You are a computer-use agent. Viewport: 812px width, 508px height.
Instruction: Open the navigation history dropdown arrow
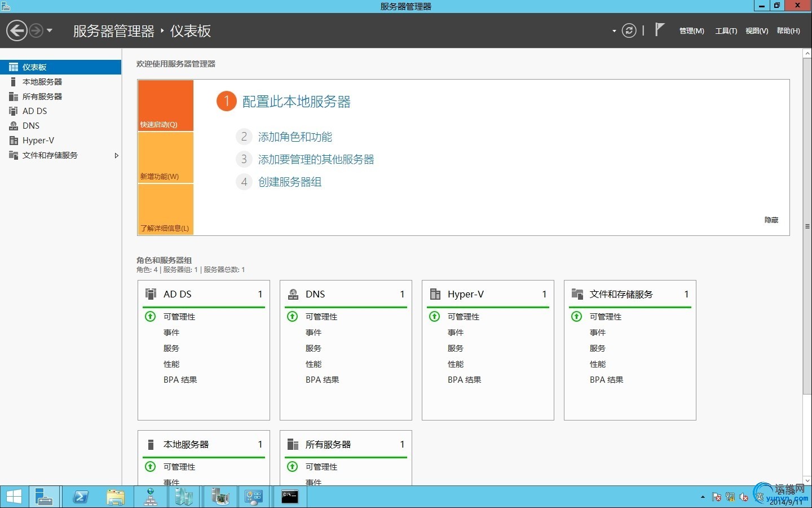click(x=50, y=30)
